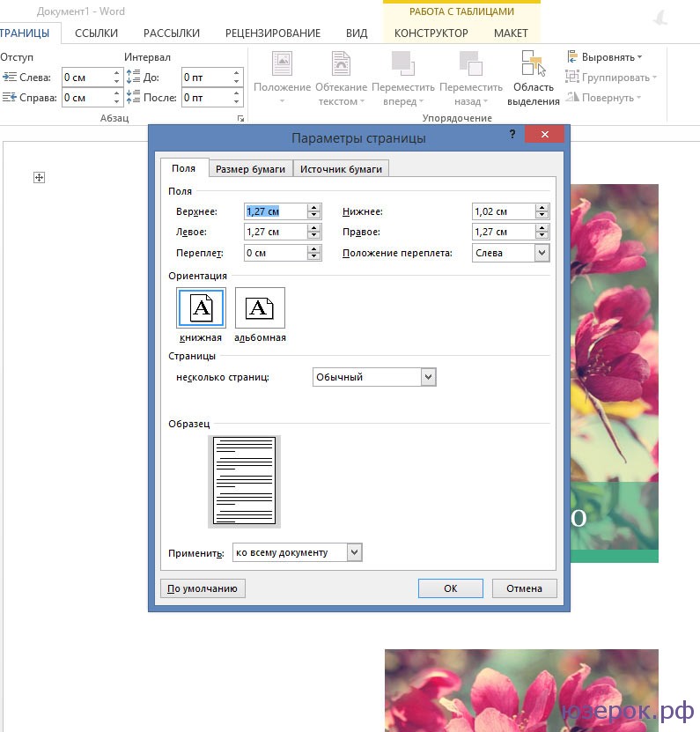
Task: Increase the Слева indent with up arrow
Action: point(116,73)
